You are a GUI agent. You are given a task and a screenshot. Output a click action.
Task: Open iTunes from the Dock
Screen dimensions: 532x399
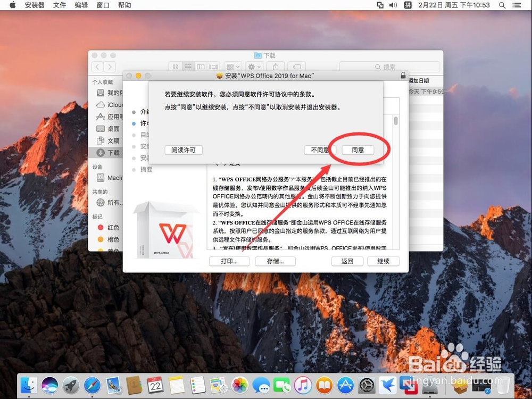(303, 385)
